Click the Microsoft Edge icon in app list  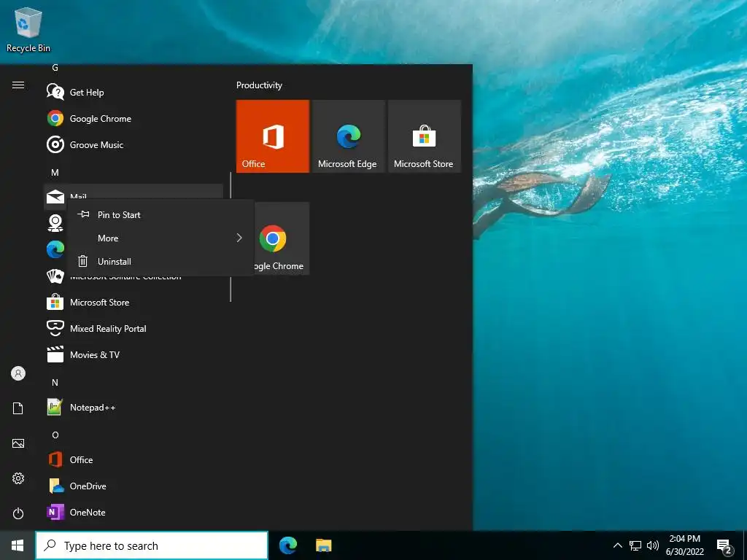[x=55, y=249]
